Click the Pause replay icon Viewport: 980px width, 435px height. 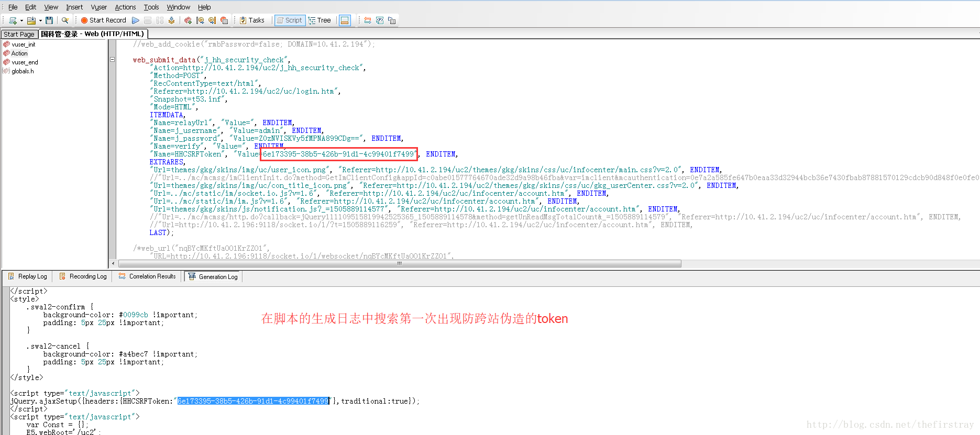(160, 20)
